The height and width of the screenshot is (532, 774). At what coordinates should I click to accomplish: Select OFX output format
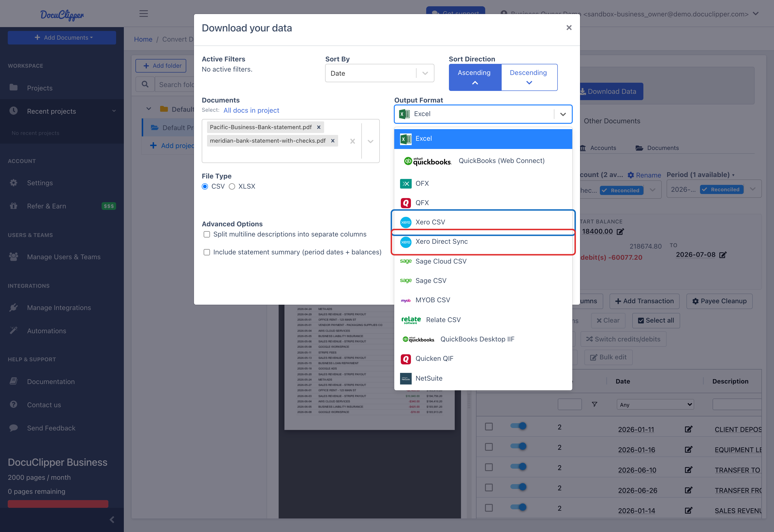[483, 184]
